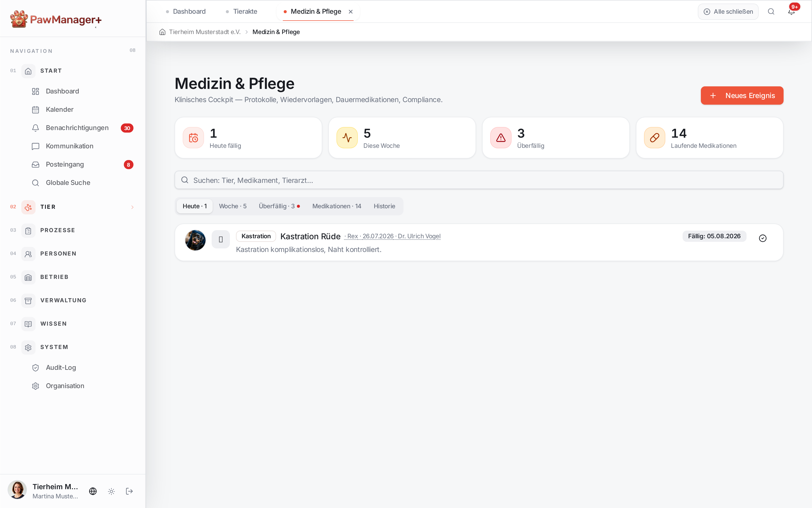Image resolution: width=812 pixels, height=508 pixels.
Task: Click the Überfällig warning triangle icon
Action: coord(501,137)
